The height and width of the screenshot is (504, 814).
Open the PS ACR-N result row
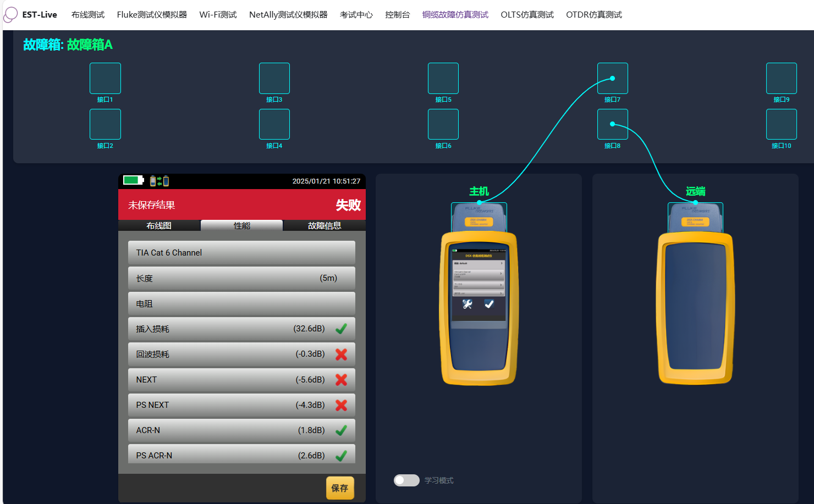241,454
